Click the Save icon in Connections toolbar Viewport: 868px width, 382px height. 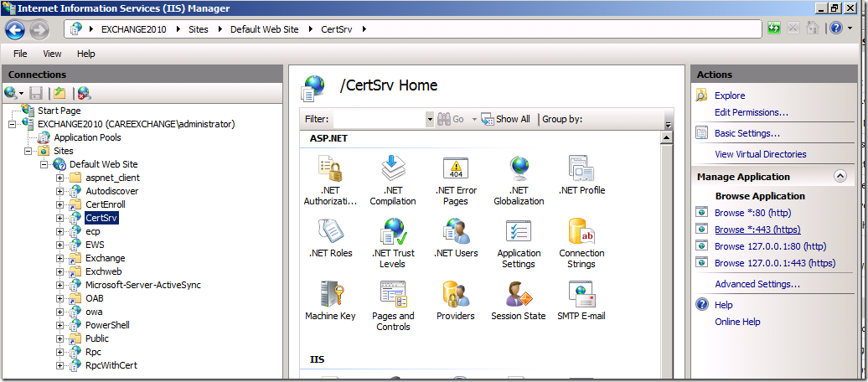tap(36, 93)
